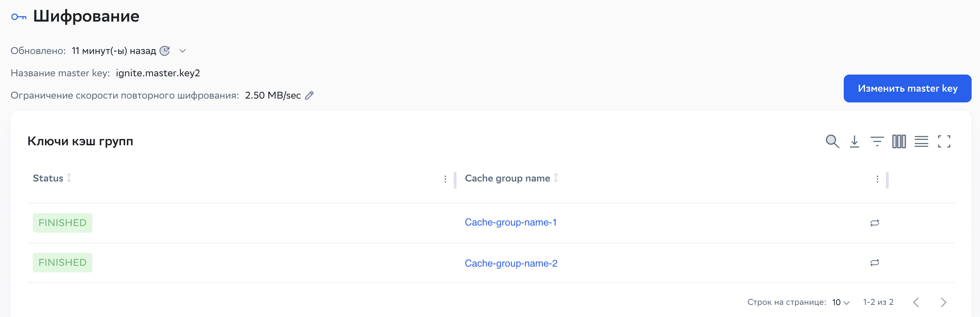Go to the next table page
The width and height of the screenshot is (980, 317).
tap(943, 302)
